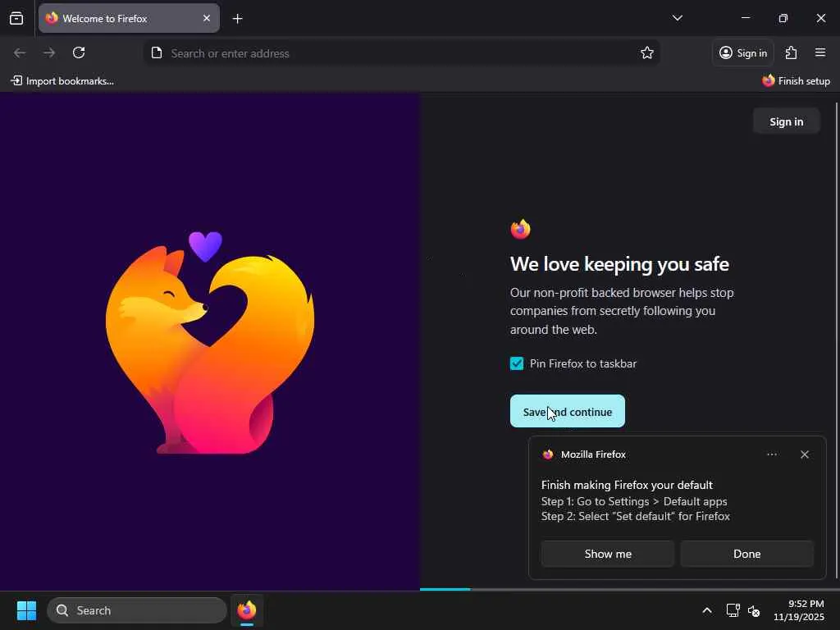Screen dimensions: 840x630
Task: Reload the current page
Action: (x=79, y=52)
